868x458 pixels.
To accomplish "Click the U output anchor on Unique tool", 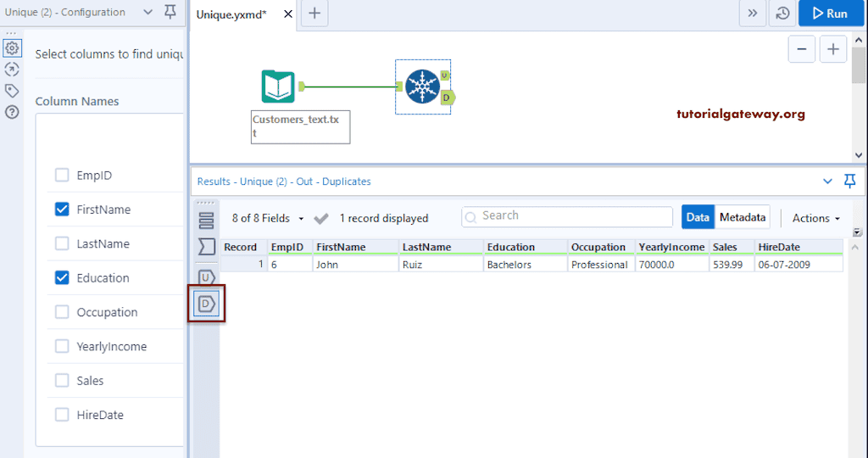I will 445,75.
